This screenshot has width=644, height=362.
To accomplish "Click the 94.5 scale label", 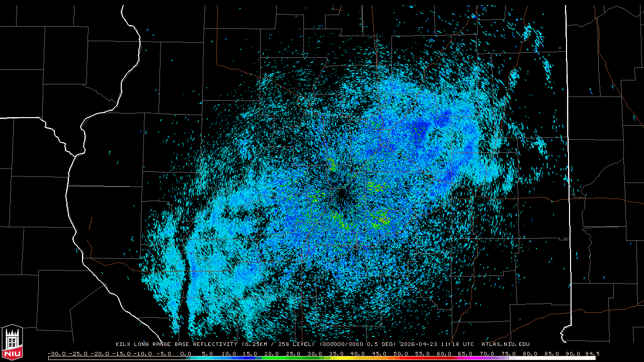I will pyautogui.click(x=593, y=353).
